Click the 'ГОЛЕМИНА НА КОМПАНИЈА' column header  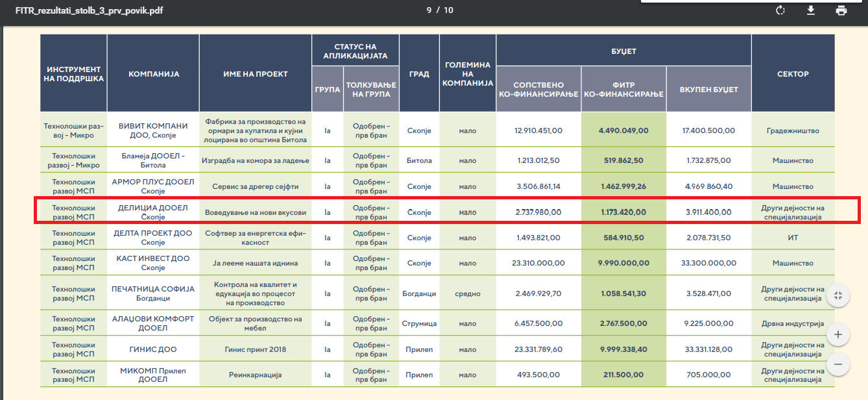[x=468, y=73]
